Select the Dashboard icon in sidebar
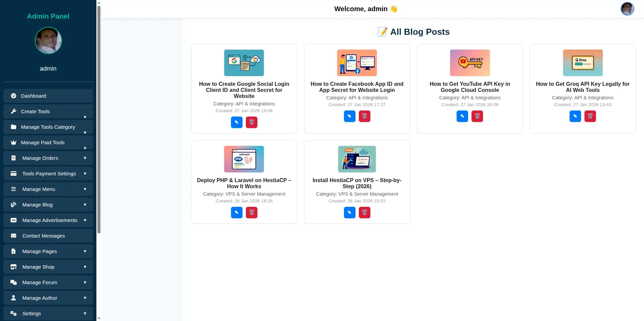 click(14, 96)
